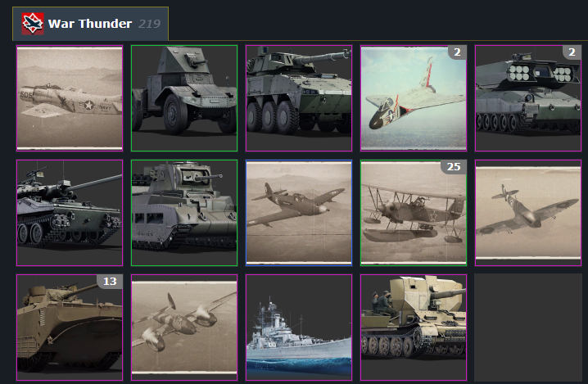Select the tracked missile launcher vehicle item
Image resolution: width=588 pixels, height=384 pixels.
[528, 98]
